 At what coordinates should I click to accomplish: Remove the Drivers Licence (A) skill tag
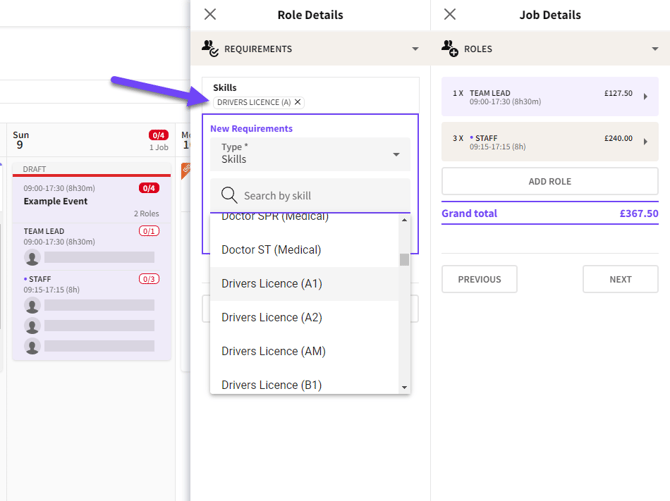298,102
